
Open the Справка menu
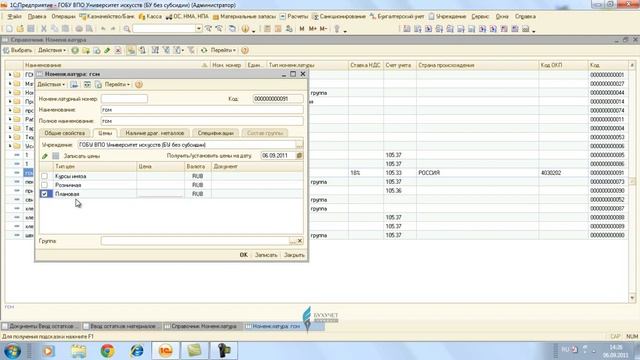(x=525, y=17)
